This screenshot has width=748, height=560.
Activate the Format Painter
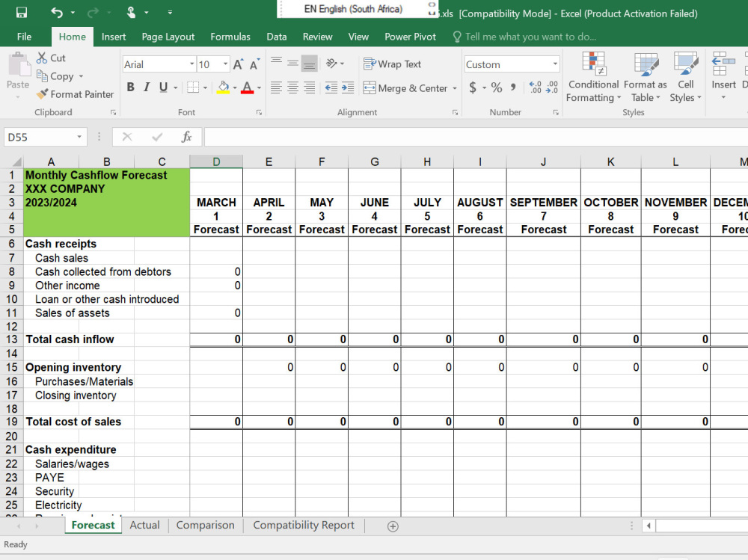(75, 94)
